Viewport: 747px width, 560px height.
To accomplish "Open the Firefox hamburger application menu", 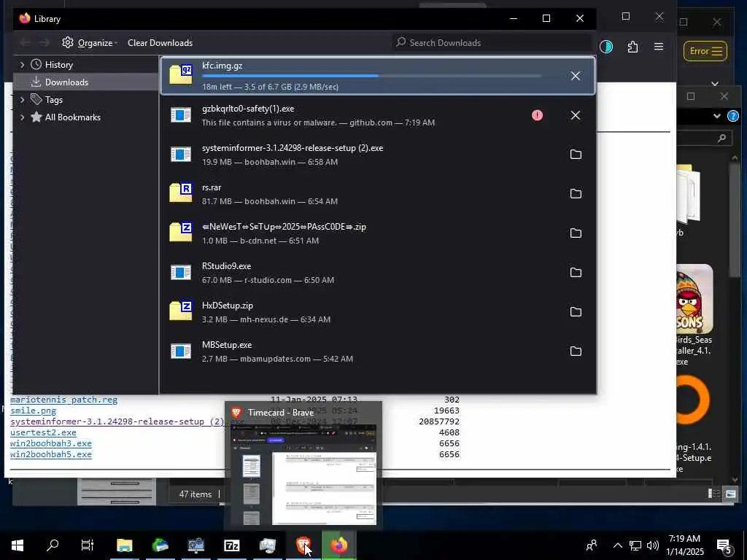I will point(659,47).
